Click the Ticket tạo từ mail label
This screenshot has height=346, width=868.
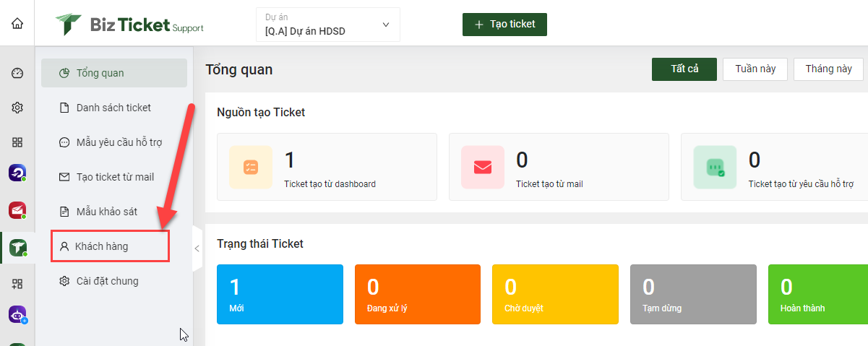549,184
